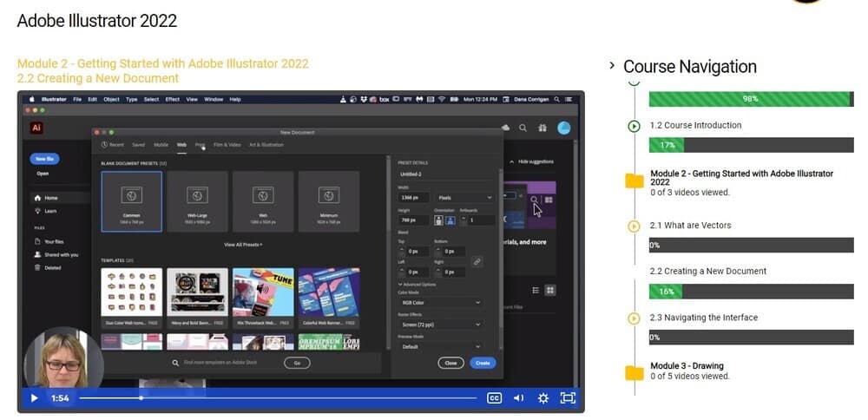Open the Window menu
This screenshot has width=868, height=420.
tap(214, 100)
